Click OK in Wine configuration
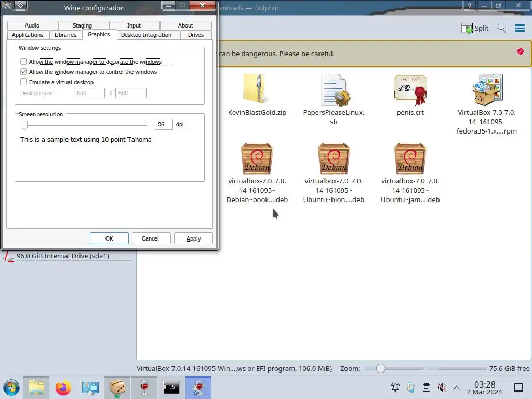Image resolution: width=532 pixels, height=399 pixels. click(109, 238)
